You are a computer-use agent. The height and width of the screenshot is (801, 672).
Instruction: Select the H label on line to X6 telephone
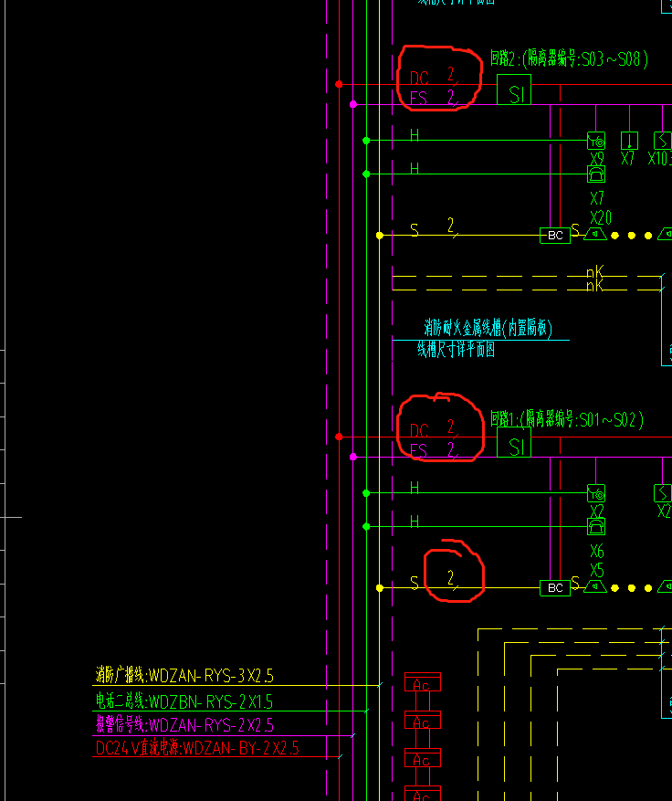(415, 521)
